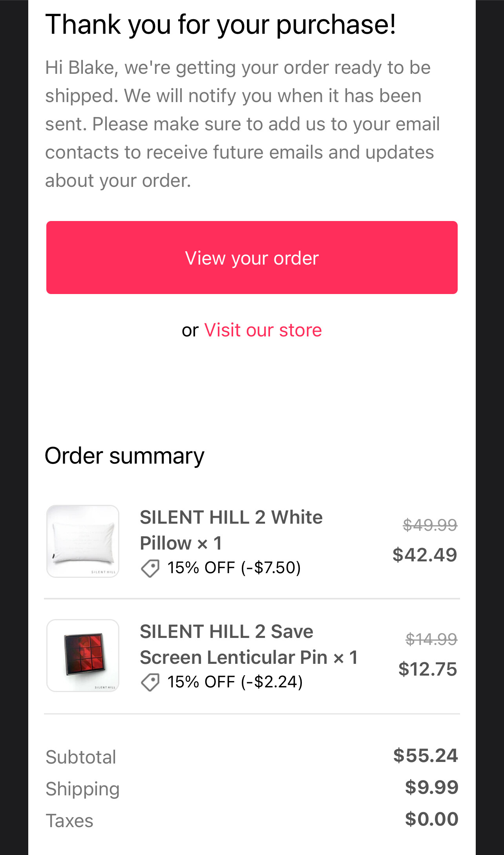Click the Hi Blake greeting paragraph

click(x=242, y=124)
